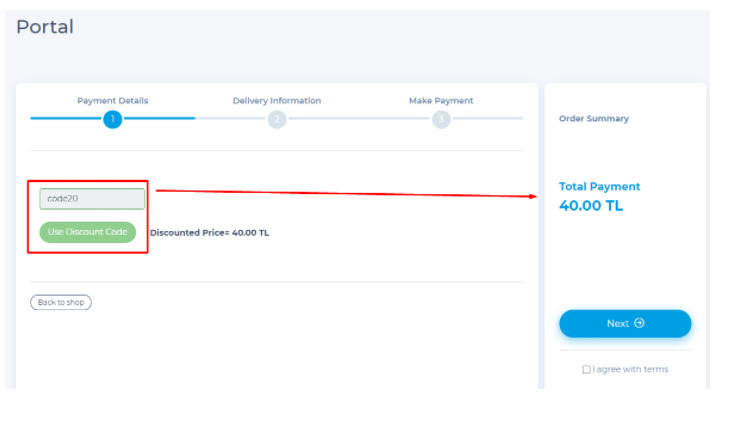This screenshot has width=732, height=431.
Task: Click the 40.00 TL total amount
Action: click(x=591, y=206)
